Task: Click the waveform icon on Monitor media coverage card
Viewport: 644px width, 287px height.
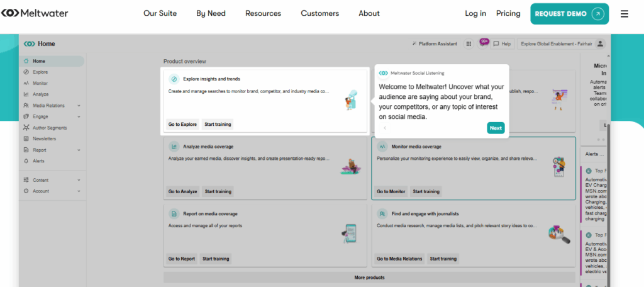Action: click(382, 147)
